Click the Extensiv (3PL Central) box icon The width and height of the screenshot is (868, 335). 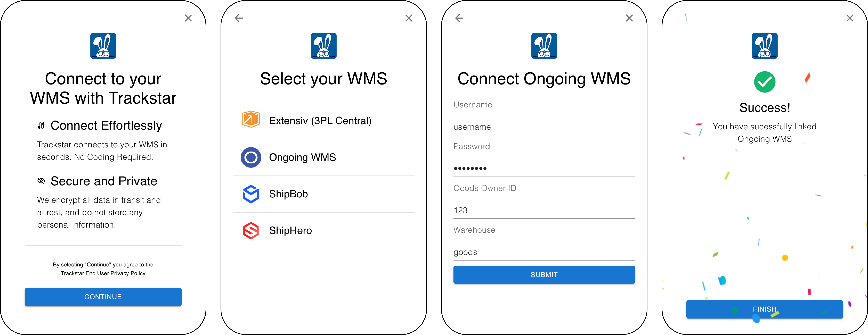point(251,120)
